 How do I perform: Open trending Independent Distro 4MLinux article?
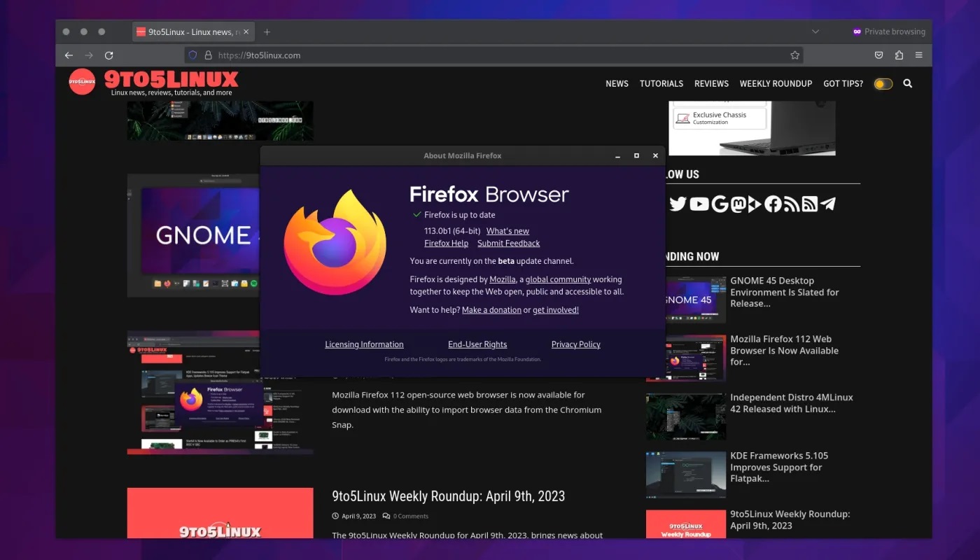click(792, 403)
